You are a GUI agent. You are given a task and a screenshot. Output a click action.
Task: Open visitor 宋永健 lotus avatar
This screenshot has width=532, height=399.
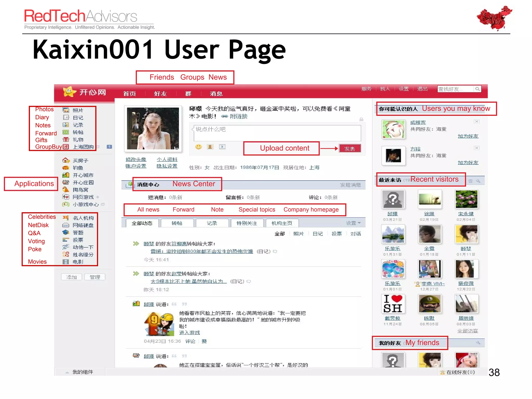[x=466, y=199]
